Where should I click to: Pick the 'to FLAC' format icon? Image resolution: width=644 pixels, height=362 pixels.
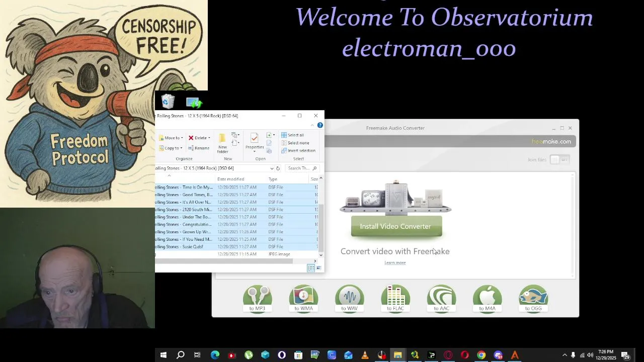pos(395,299)
